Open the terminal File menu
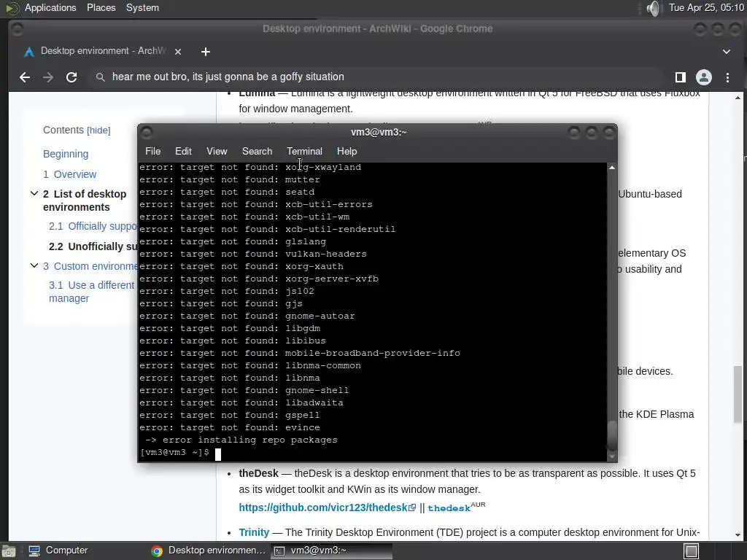Screen dimensions: 747x560 (153, 151)
